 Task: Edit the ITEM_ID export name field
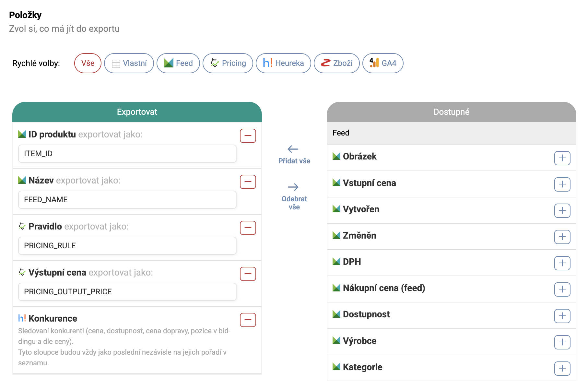tap(127, 154)
